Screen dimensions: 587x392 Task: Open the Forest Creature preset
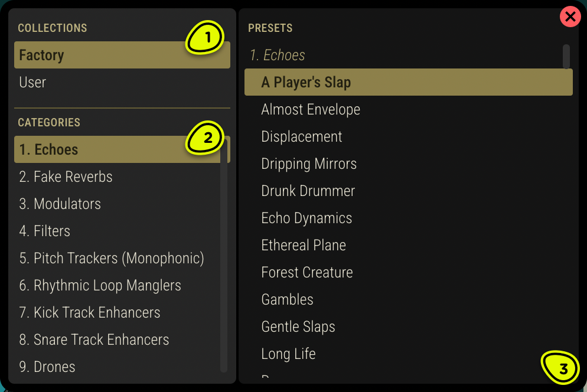click(307, 272)
